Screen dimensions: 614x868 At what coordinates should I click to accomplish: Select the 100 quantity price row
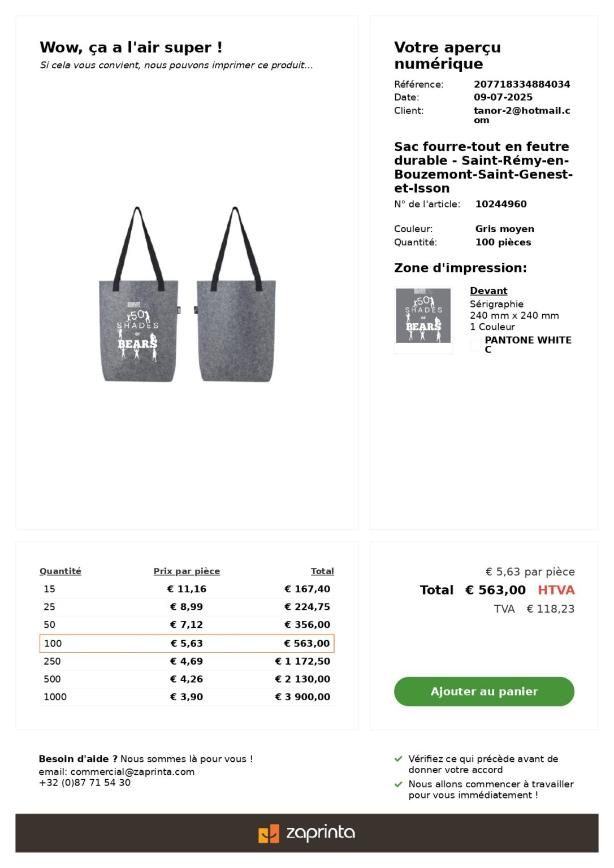pyautogui.click(x=187, y=643)
